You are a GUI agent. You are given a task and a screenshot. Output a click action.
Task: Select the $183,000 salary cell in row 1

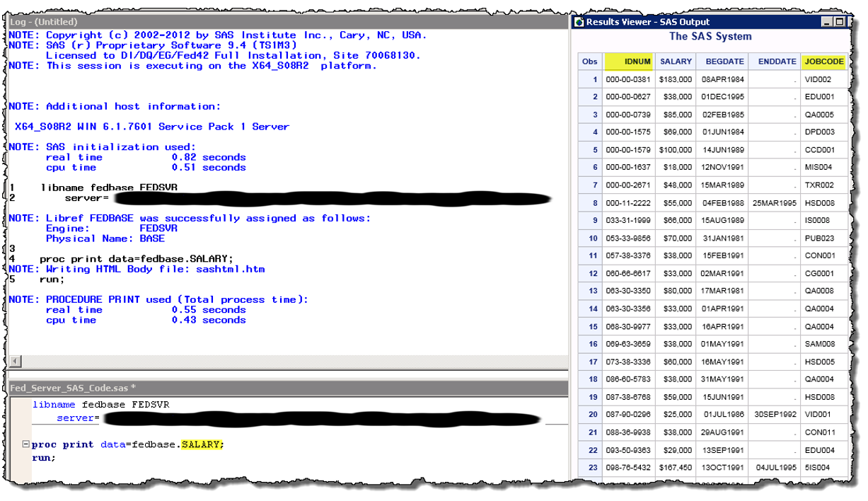(676, 79)
